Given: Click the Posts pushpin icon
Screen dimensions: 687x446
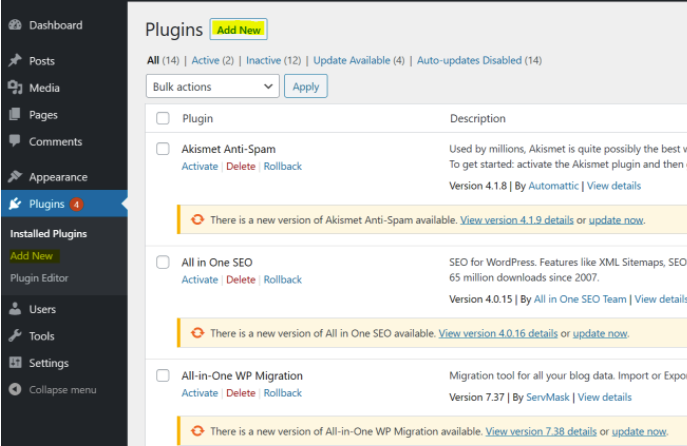Looking at the screenshot, I should [15, 60].
